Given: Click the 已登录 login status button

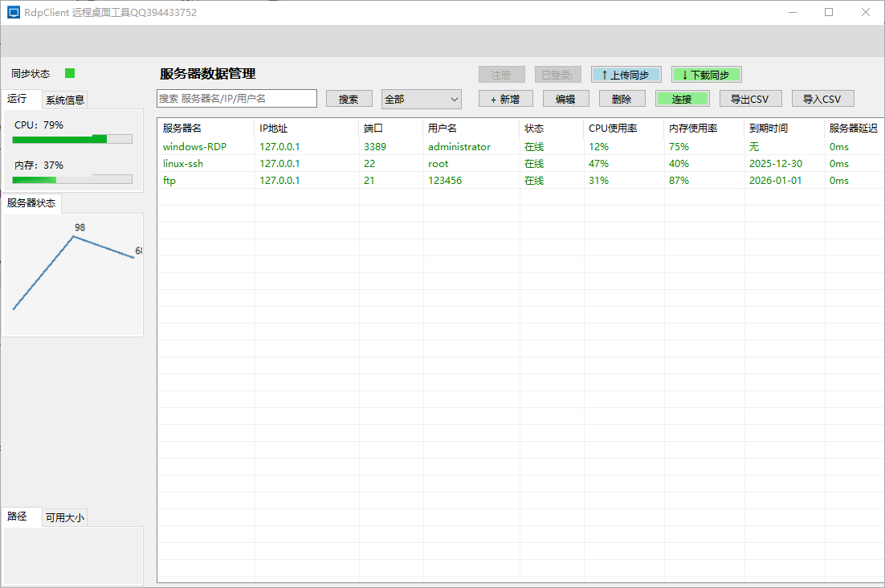Looking at the screenshot, I should [557, 74].
